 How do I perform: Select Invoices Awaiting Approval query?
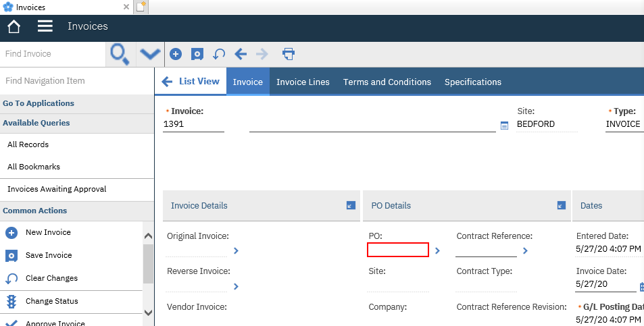[x=57, y=189]
